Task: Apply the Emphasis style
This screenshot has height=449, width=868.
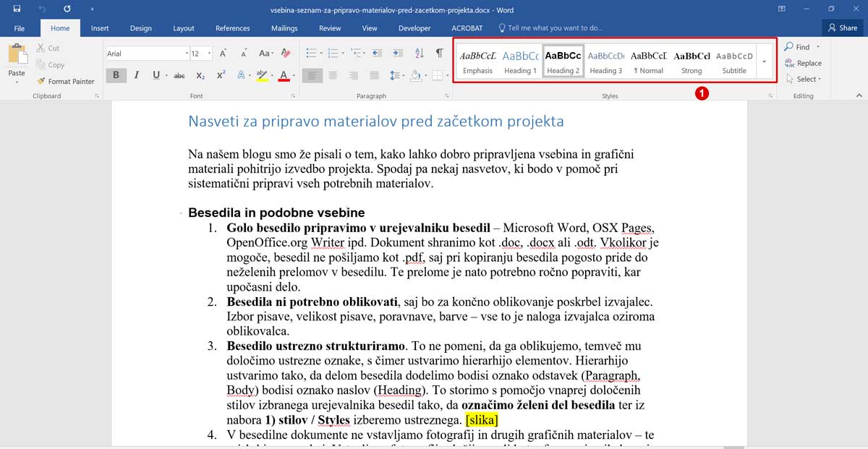Action: pos(477,61)
